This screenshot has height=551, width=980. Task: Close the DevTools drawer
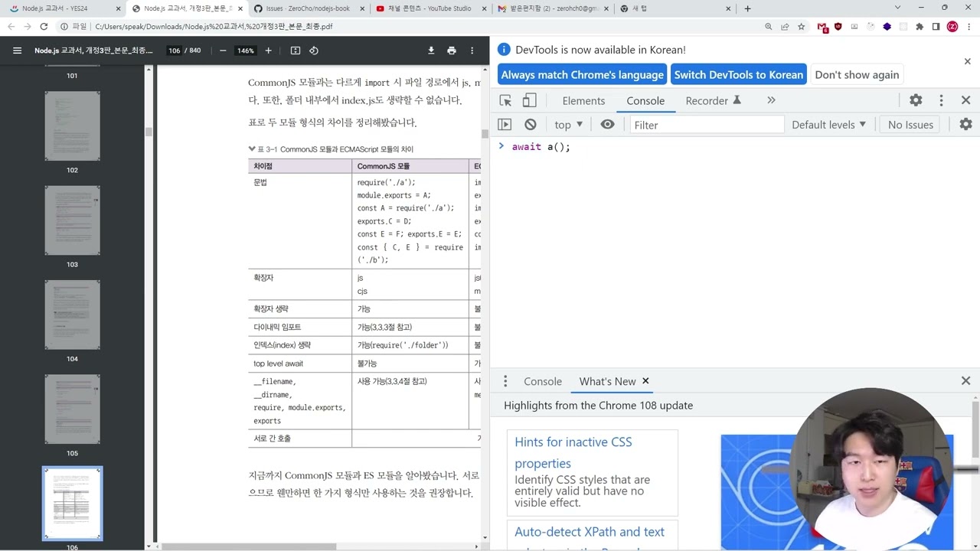tap(965, 381)
